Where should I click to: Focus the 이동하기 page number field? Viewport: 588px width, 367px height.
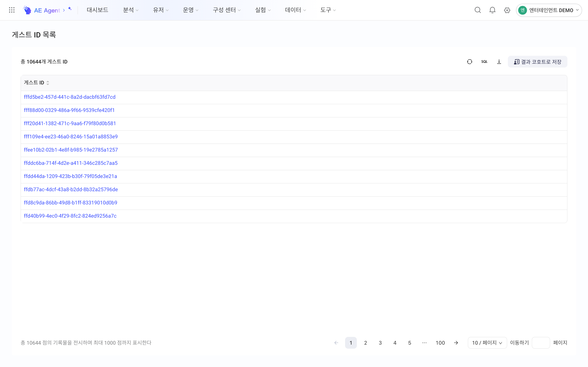point(541,343)
